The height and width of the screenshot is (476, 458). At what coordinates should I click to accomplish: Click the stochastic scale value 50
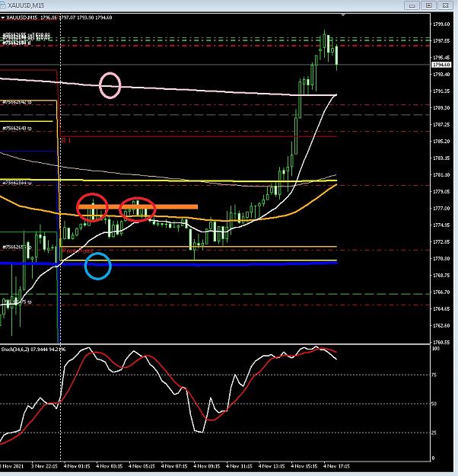pos(434,404)
